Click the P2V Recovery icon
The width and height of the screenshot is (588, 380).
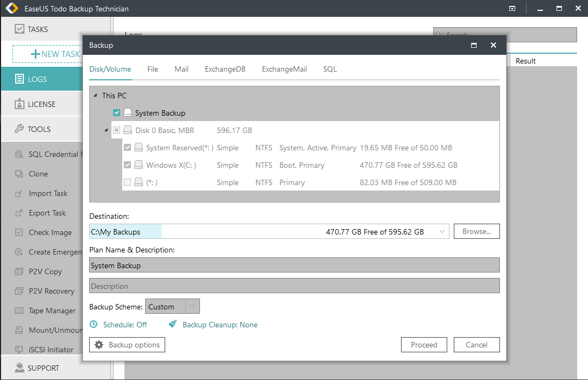(x=19, y=291)
